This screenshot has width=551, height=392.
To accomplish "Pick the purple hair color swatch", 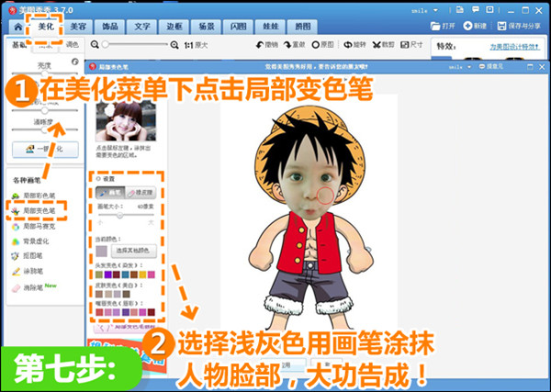I will pyautogui.click(x=107, y=274).
